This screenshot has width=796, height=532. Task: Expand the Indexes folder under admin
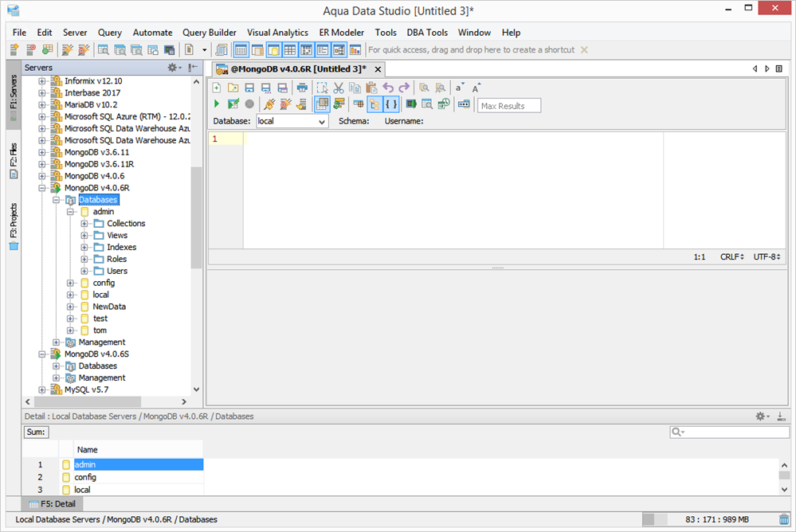click(x=84, y=247)
